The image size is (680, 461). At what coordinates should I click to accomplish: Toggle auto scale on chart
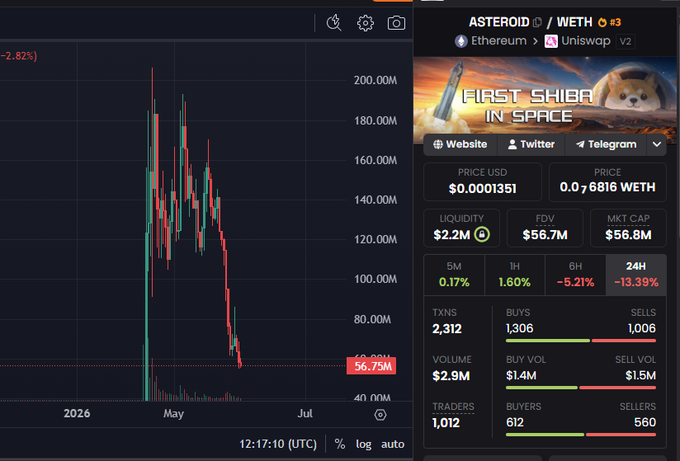click(392, 444)
